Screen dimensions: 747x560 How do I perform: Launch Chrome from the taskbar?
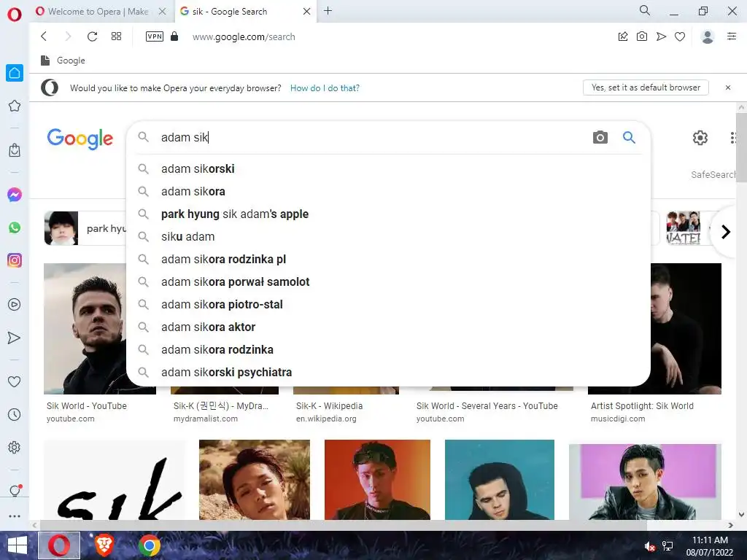pos(149,545)
